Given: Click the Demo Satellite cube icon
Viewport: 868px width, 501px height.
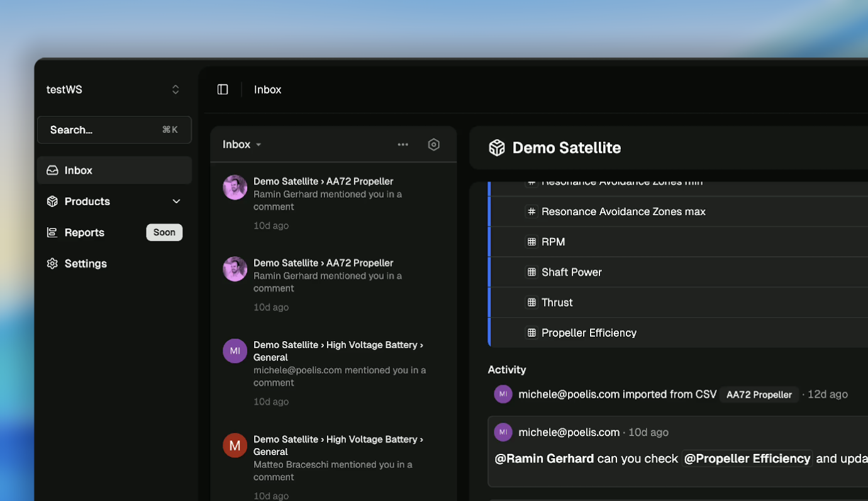Looking at the screenshot, I should [497, 148].
